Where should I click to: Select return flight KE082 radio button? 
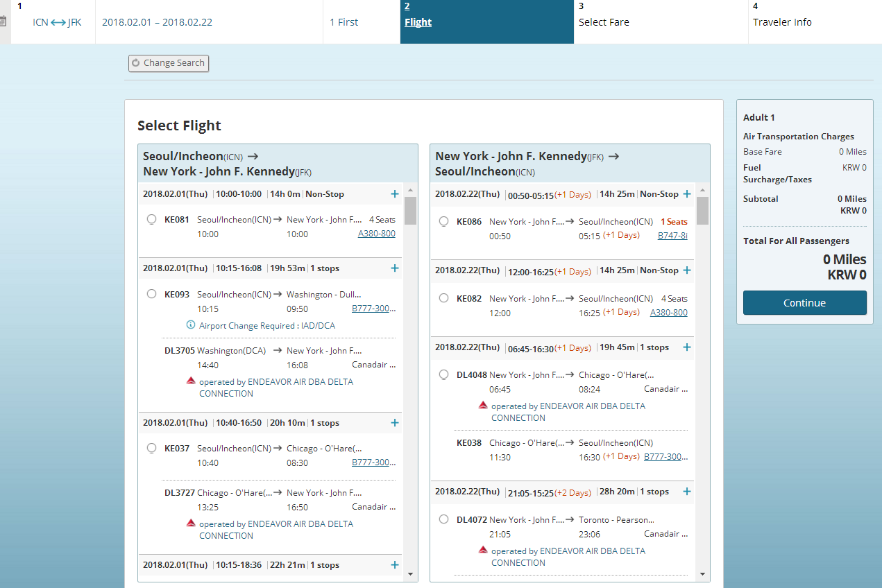(444, 298)
